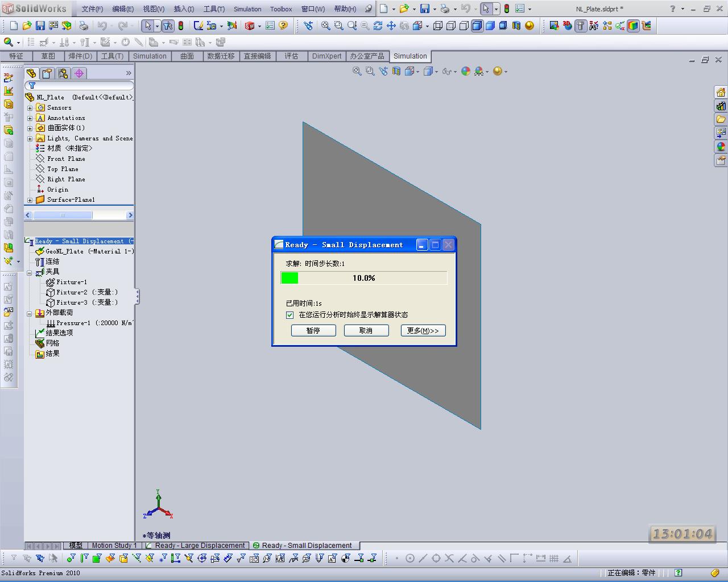Screen dimensions: 728x582
Task: Open the Appearances color ball pane icon
Action: coord(721,147)
